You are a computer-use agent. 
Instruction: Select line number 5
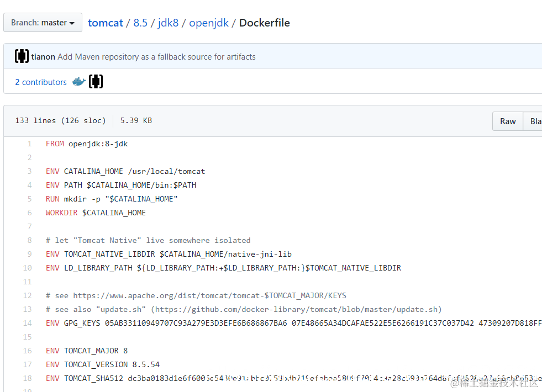pos(29,199)
